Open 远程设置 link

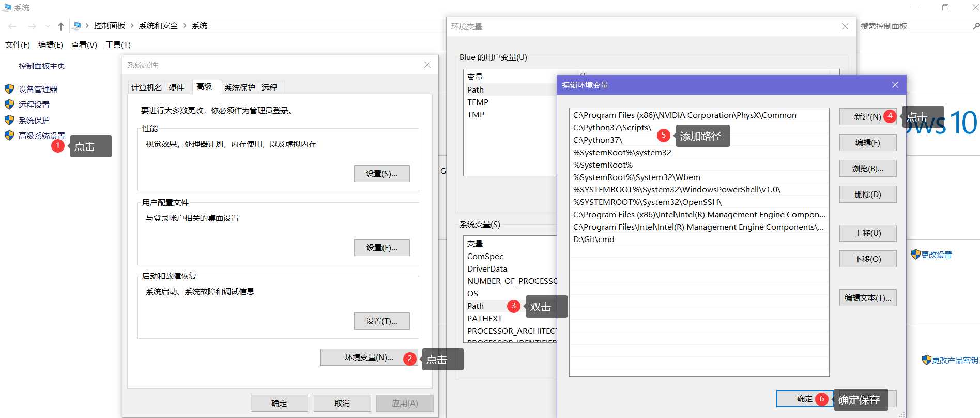pyautogui.click(x=34, y=104)
